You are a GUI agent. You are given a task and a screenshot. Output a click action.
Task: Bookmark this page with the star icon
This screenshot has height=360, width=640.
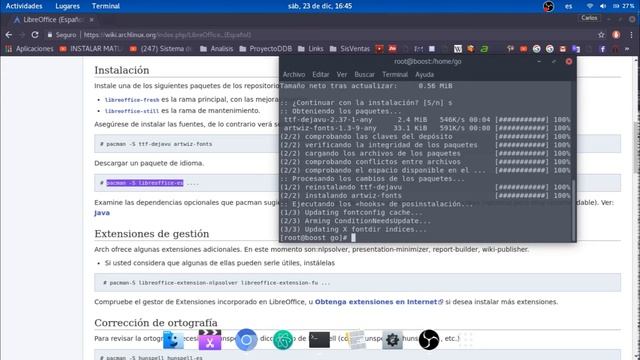[x=601, y=35]
